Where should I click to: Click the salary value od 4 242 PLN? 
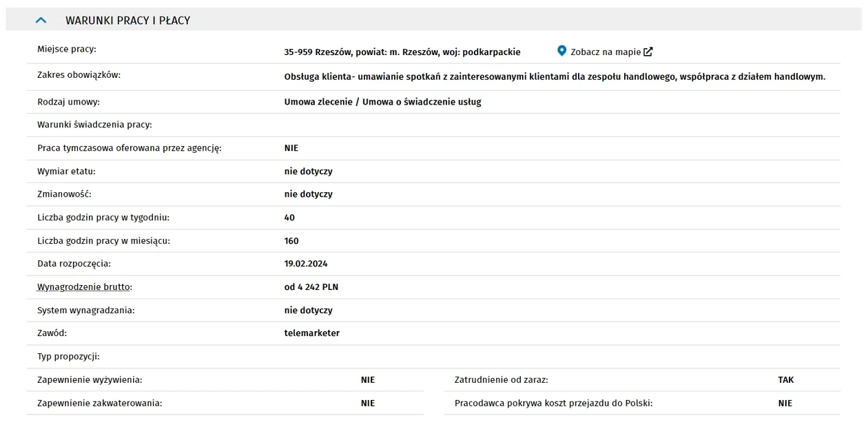tap(311, 287)
